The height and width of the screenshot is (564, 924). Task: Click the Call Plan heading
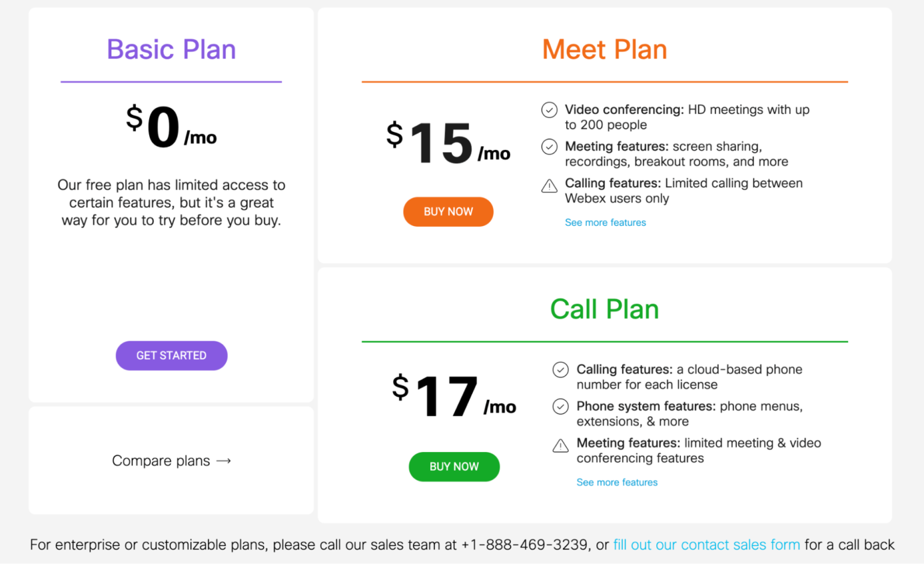(x=605, y=309)
